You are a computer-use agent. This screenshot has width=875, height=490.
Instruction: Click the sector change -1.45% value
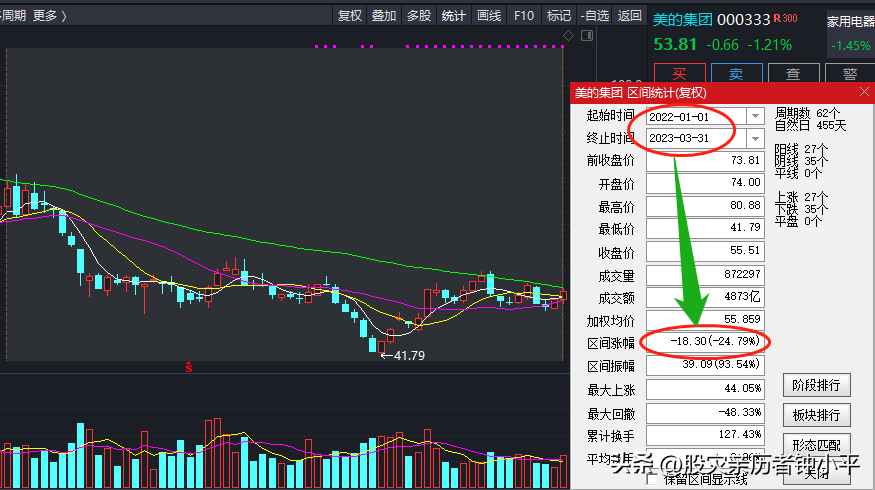[x=850, y=46]
